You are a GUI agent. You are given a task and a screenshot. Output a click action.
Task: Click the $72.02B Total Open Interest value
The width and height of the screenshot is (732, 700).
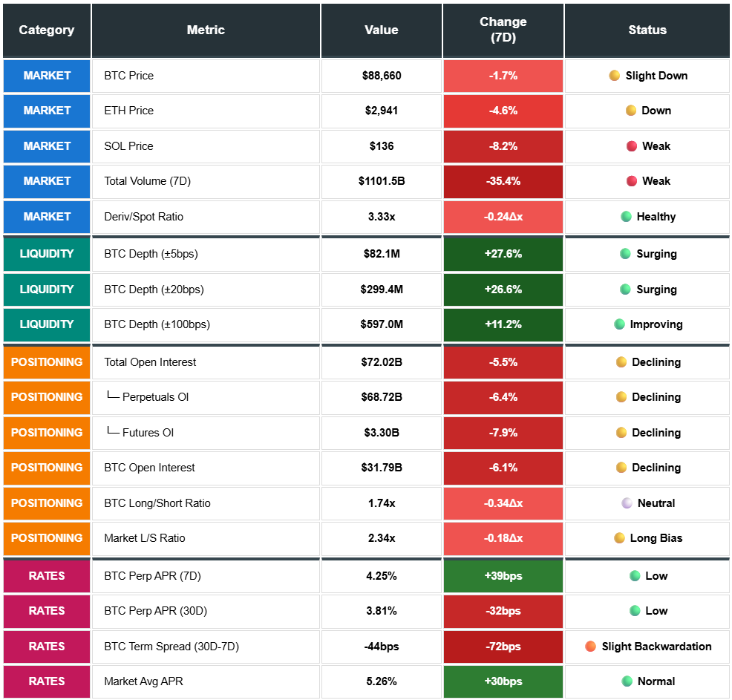point(381,362)
